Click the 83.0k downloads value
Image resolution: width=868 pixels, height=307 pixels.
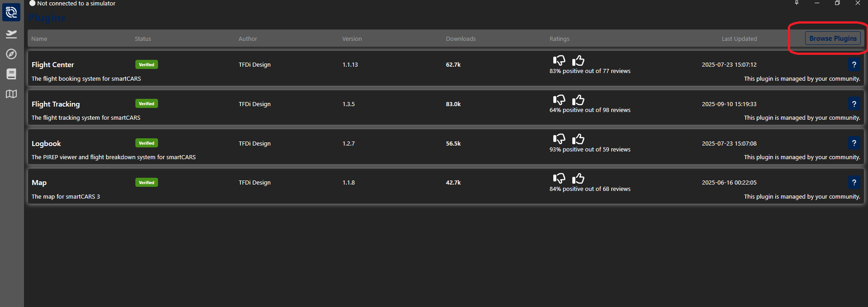coord(453,104)
